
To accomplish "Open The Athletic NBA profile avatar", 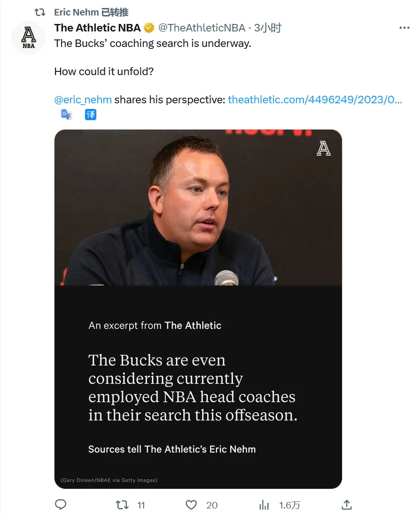I will point(29,37).
